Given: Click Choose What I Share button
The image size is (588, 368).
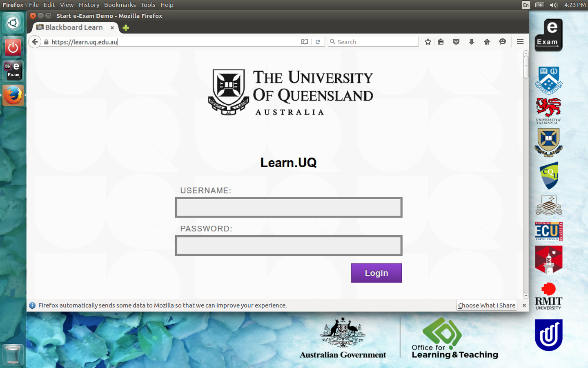Looking at the screenshot, I should tap(486, 305).
